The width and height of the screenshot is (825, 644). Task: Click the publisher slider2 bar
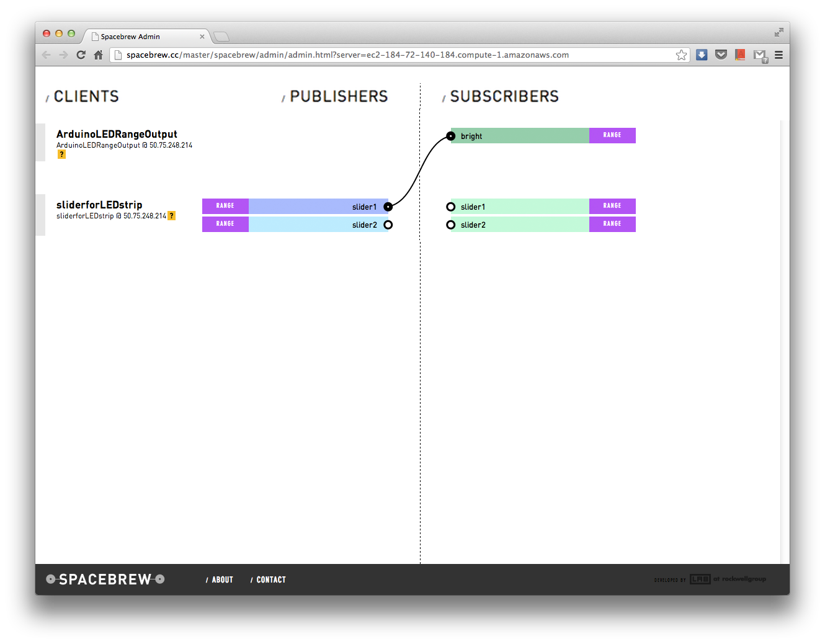point(318,225)
